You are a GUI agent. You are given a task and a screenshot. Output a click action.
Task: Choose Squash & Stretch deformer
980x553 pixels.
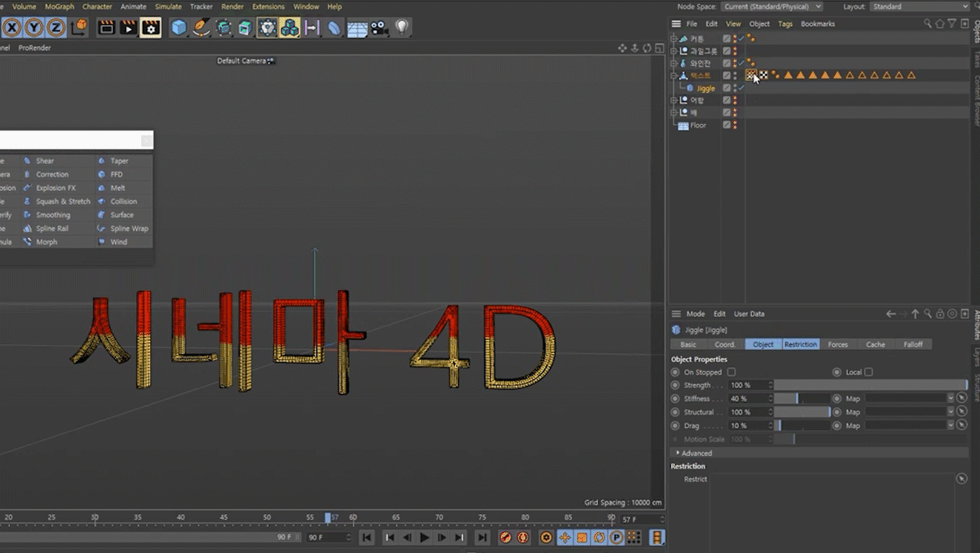click(58, 202)
